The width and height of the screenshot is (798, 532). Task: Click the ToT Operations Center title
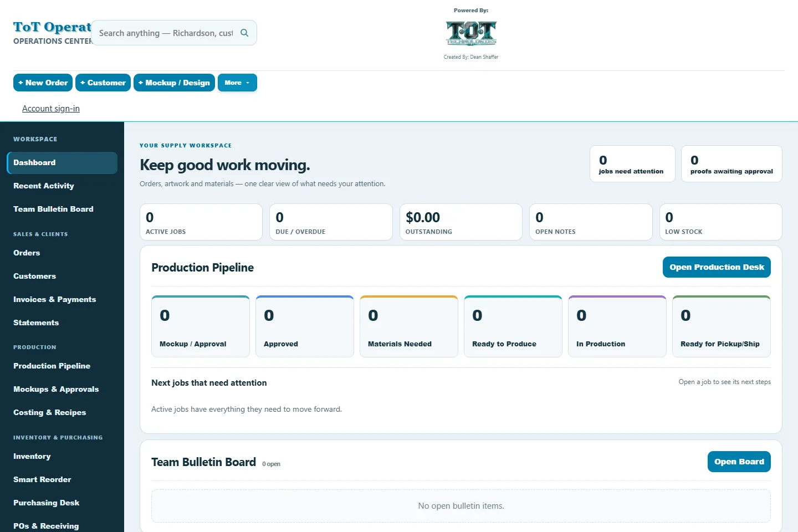tap(53, 33)
